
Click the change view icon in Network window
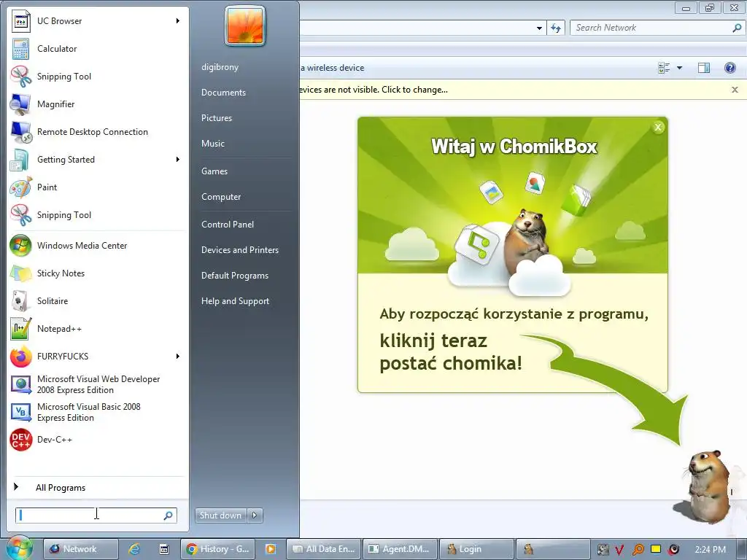coord(664,68)
